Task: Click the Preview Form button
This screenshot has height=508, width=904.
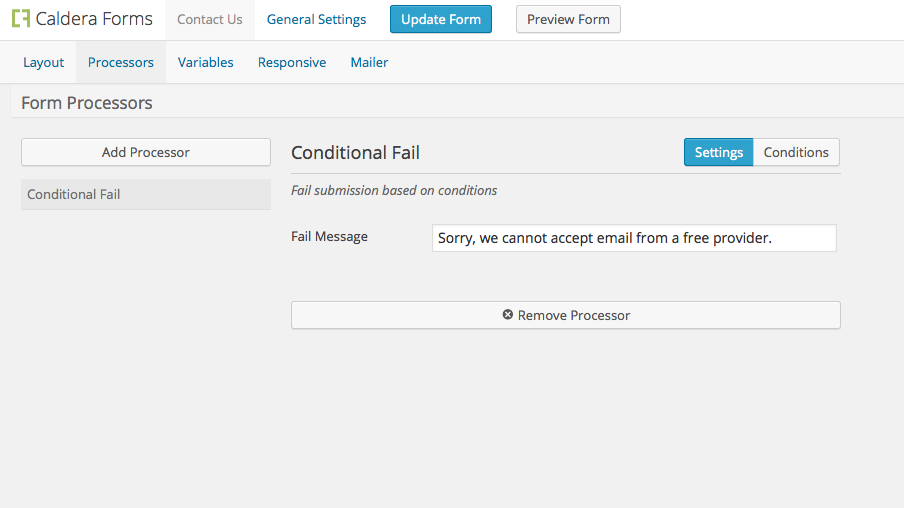Action: pyautogui.click(x=568, y=19)
